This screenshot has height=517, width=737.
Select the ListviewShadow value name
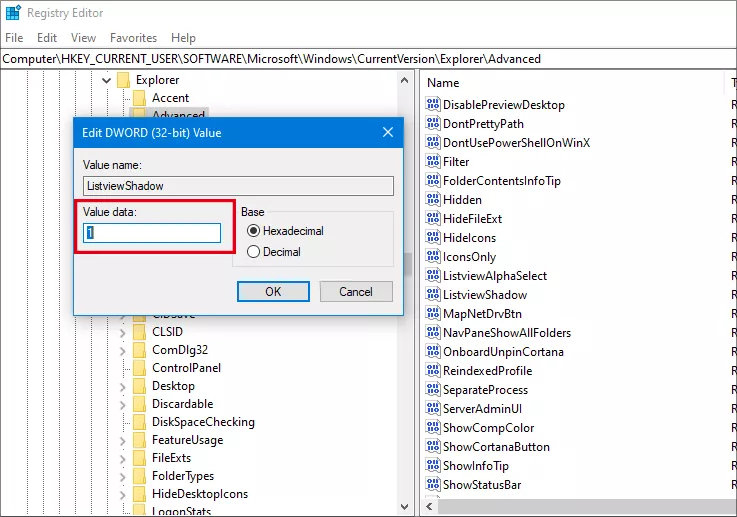(485, 295)
